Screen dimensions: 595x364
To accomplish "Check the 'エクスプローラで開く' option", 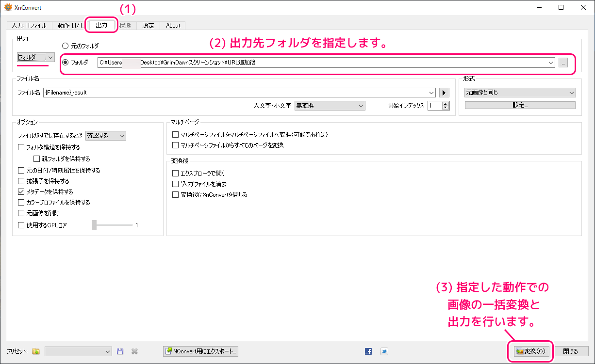I will [x=176, y=173].
